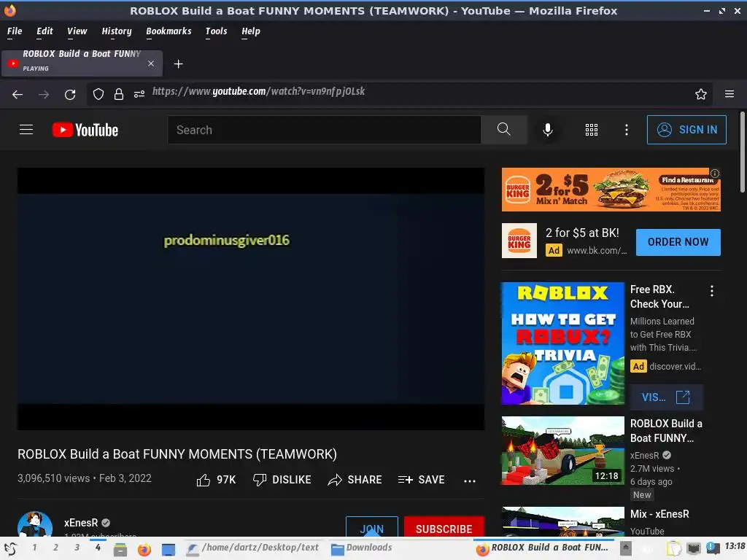Click the YouTube search field
The image size is (747, 560).
coord(324,130)
